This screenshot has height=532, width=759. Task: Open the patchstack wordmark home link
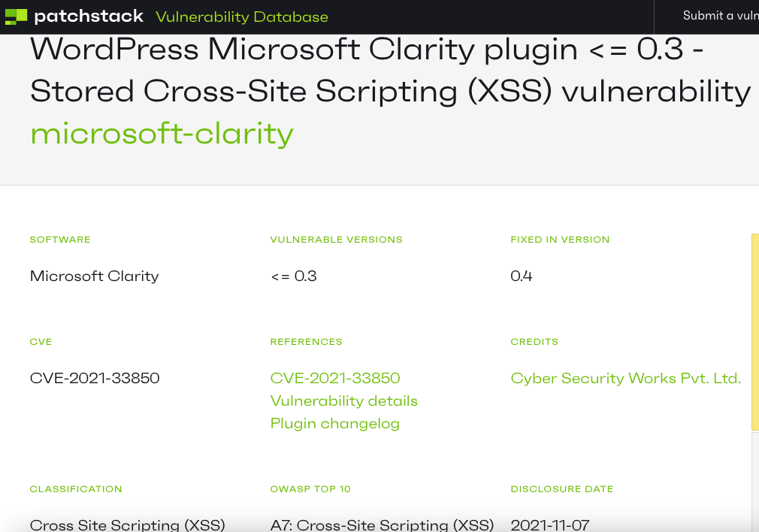pos(89,17)
